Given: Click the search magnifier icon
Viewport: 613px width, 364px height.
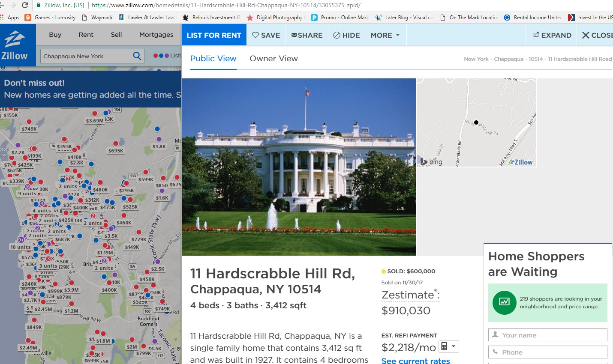Looking at the screenshot, I should click(x=137, y=56).
